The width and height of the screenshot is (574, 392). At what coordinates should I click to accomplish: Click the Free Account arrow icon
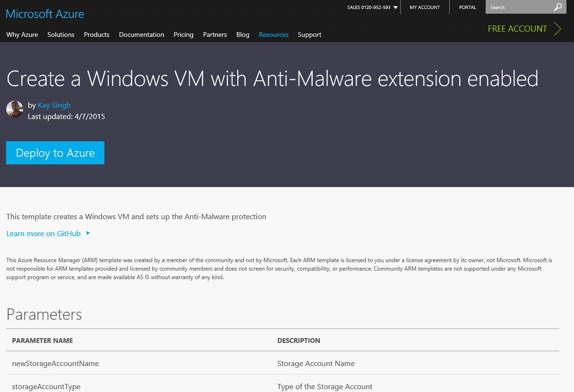pos(557,29)
